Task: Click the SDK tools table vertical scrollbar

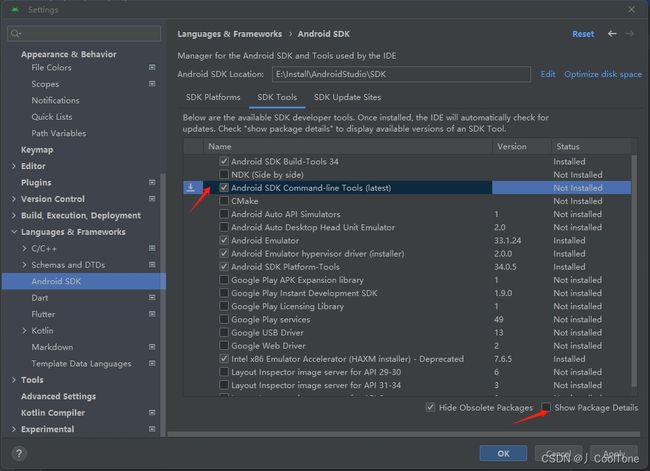Action: 633,271
